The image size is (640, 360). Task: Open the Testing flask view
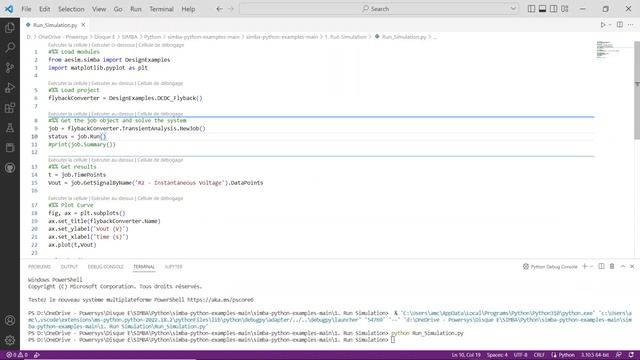[10, 128]
